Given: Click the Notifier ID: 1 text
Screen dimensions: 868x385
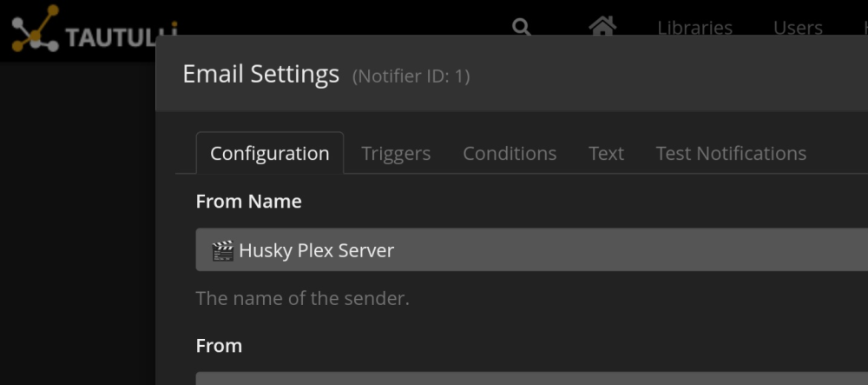Looking at the screenshot, I should pyautogui.click(x=411, y=76).
